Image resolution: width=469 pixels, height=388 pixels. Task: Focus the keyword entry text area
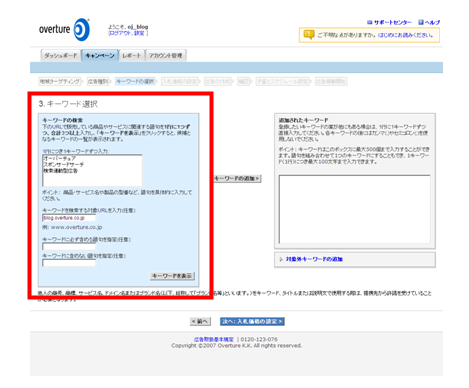92,170
